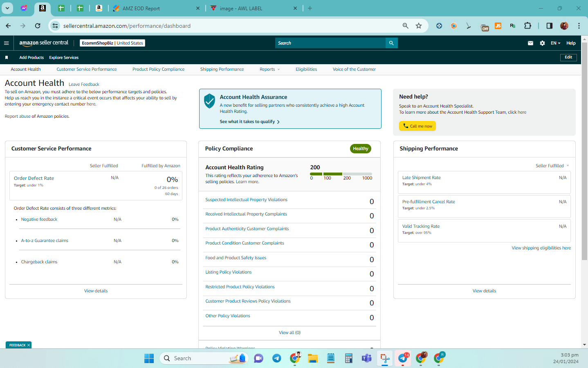Open Telegram from the taskbar
Image resolution: width=588 pixels, height=368 pixels.
pos(277,358)
